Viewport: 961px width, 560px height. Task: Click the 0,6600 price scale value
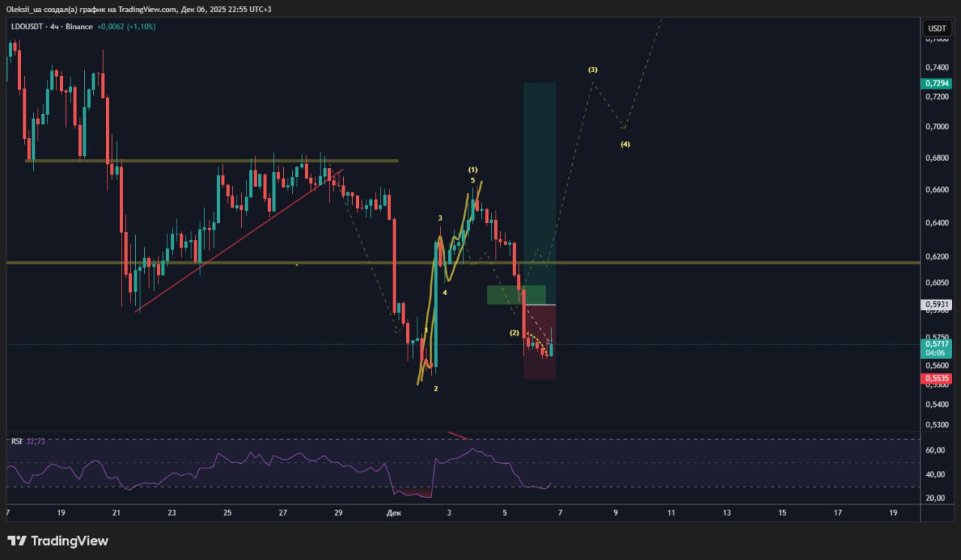[x=935, y=191]
